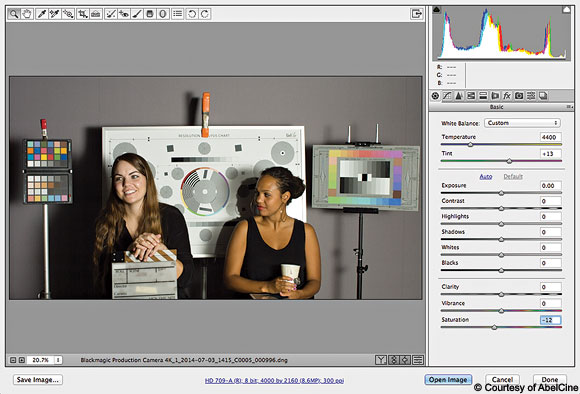Screen dimensions: 580x394
Task: Click the Vibrance value field
Action: pyautogui.click(x=550, y=304)
